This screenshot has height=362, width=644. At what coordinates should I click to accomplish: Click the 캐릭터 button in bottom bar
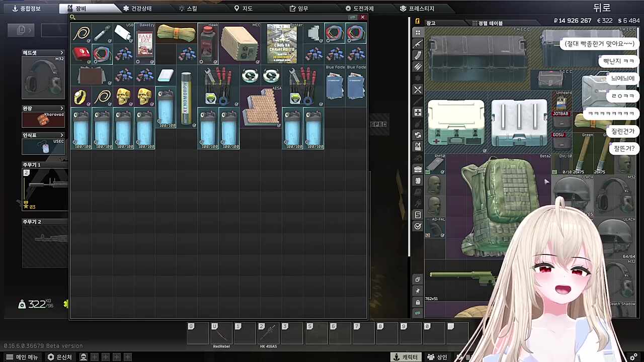(406, 357)
